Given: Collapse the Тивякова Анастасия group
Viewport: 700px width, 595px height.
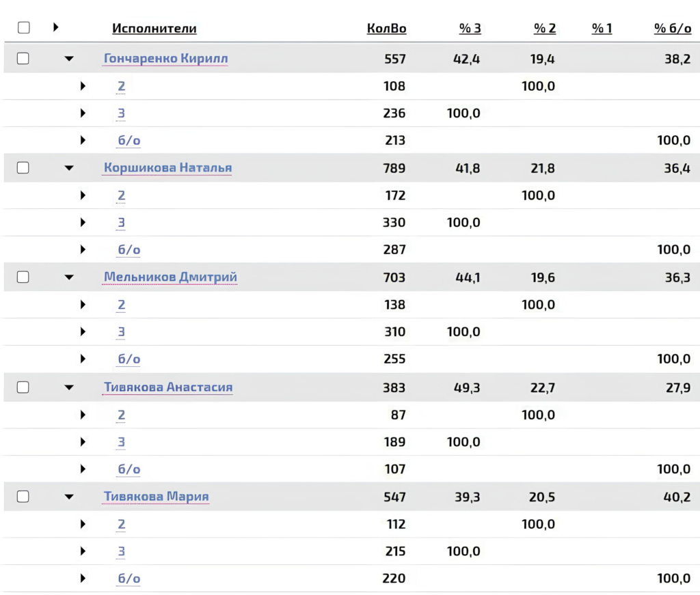Looking at the screenshot, I should tap(68, 387).
